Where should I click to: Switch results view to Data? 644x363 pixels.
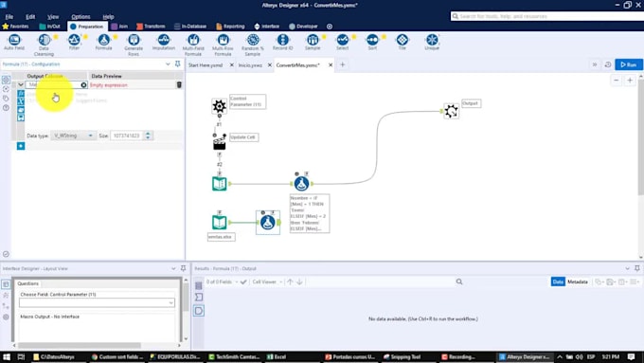[558, 282]
